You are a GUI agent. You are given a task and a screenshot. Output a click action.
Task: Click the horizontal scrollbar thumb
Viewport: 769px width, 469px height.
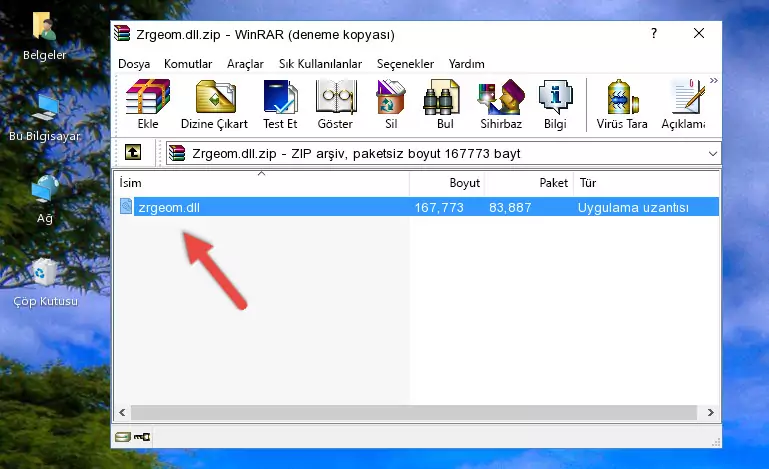(413, 412)
